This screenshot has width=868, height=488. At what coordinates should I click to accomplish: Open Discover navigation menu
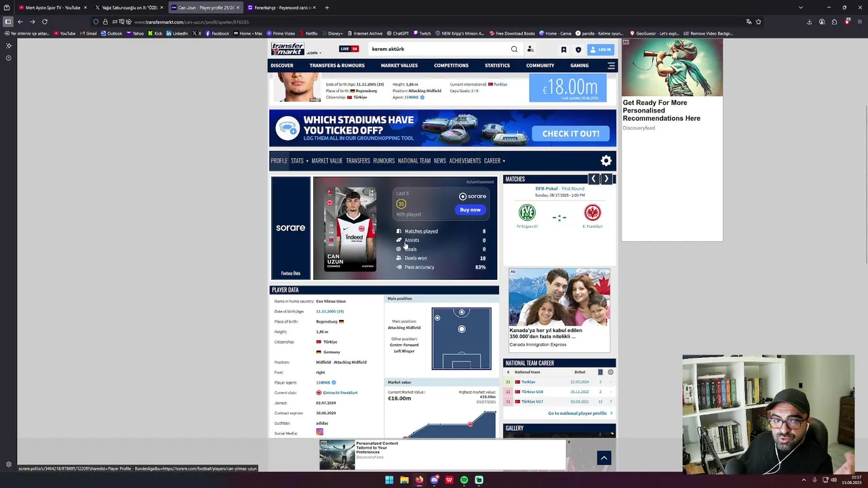pyautogui.click(x=282, y=66)
